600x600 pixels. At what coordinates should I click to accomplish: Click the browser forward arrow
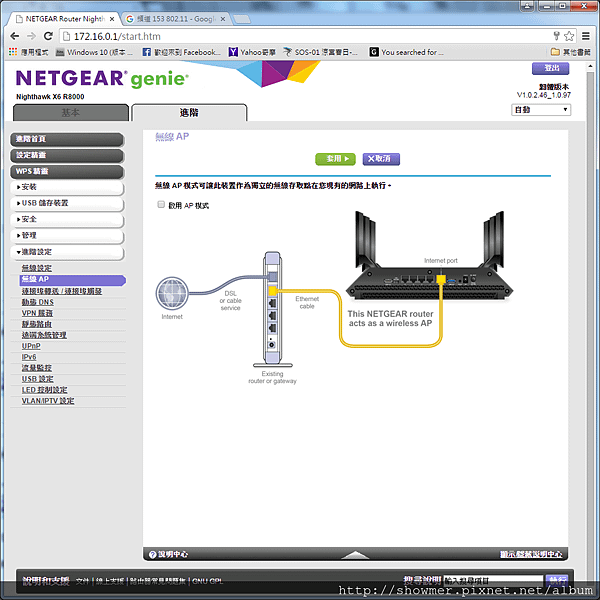point(31,36)
